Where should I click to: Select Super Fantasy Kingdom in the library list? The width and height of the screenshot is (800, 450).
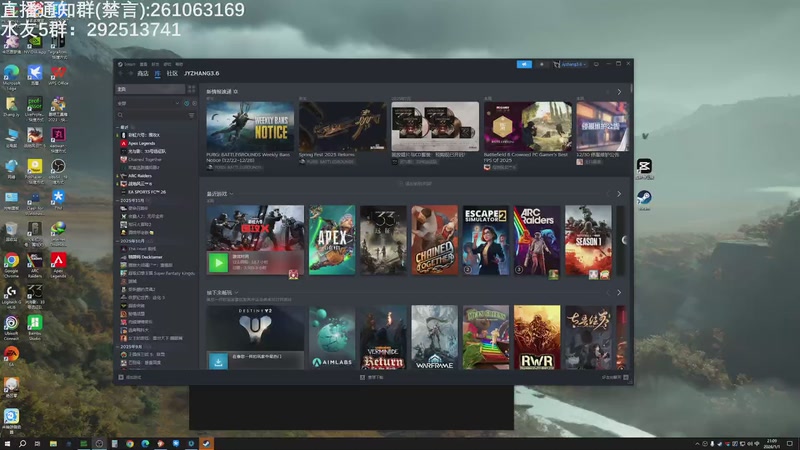click(157, 273)
